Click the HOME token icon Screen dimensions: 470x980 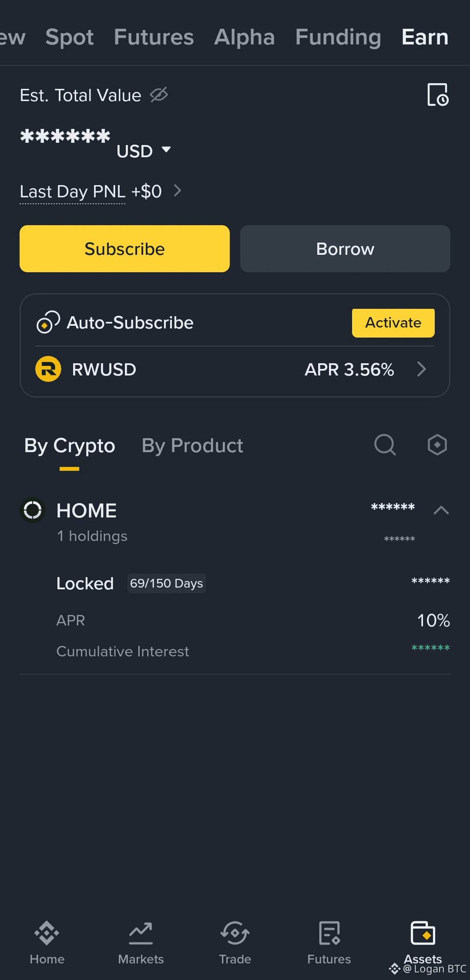click(x=33, y=510)
